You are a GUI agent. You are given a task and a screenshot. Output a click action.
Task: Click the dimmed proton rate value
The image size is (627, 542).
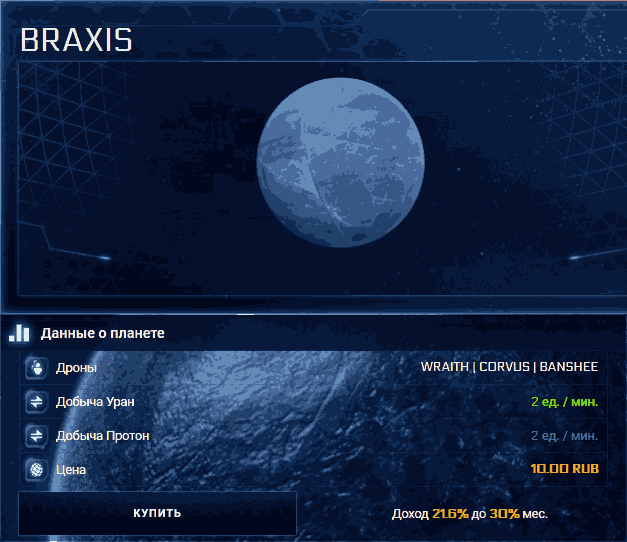(x=564, y=436)
